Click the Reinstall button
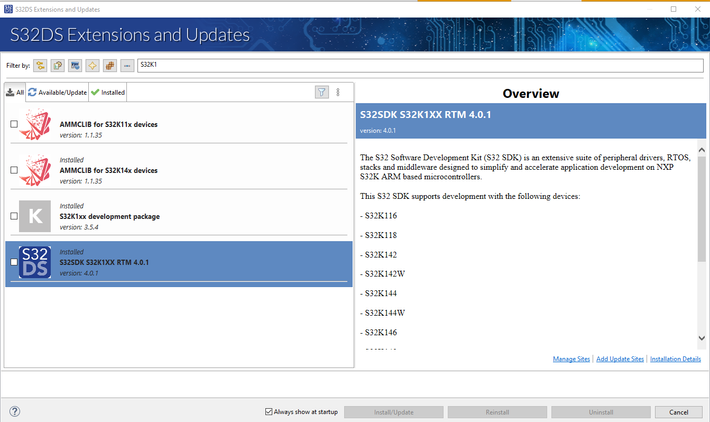710x422 pixels. tap(497, 412)
